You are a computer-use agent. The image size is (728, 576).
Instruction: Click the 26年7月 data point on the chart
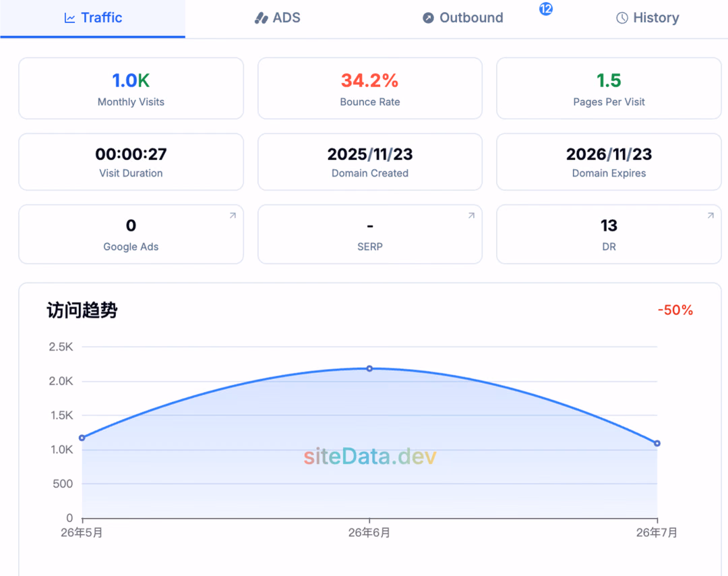pos(657,443)
